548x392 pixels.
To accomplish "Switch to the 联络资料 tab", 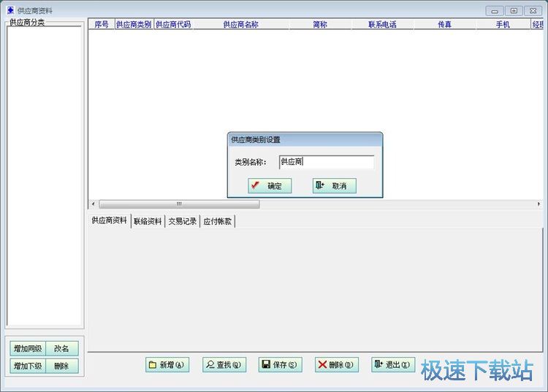I will (148, 221).
